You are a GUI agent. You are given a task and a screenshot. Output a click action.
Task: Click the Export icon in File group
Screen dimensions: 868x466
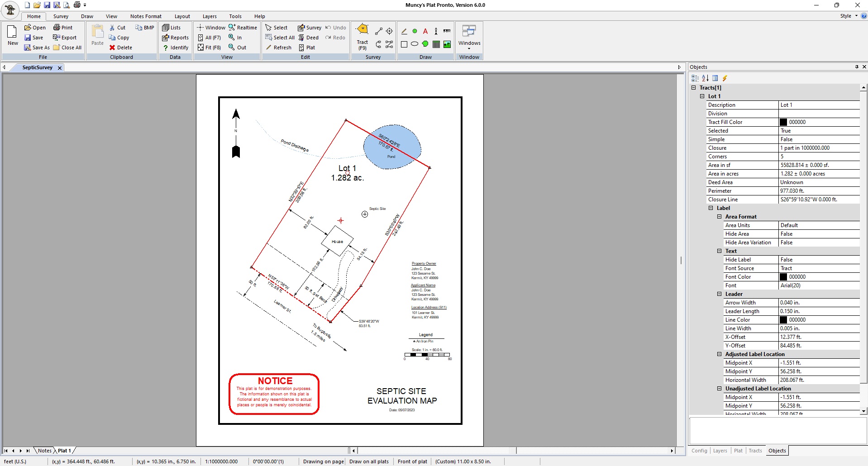click(56, 38)
